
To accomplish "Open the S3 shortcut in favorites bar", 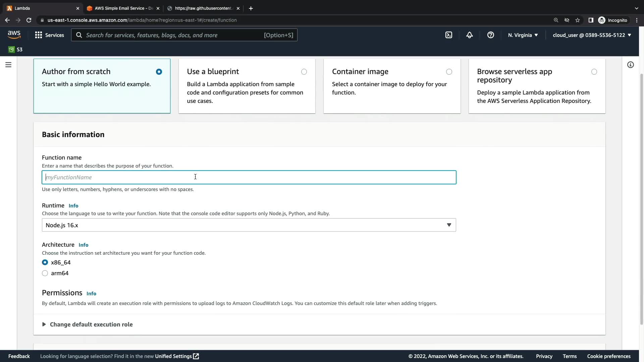I will point(15,50).
